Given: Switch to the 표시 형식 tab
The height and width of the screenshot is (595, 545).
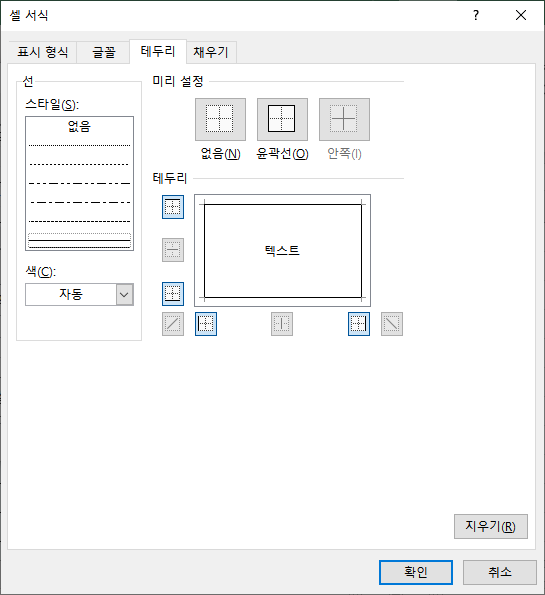Looking at the screenshot, I should 43,52.
